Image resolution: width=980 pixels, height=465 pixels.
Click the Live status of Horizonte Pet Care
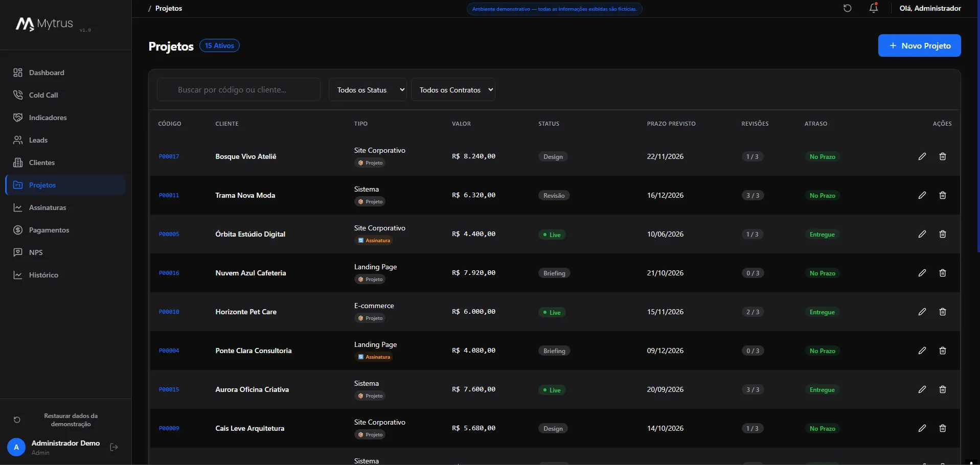point(552,312)
